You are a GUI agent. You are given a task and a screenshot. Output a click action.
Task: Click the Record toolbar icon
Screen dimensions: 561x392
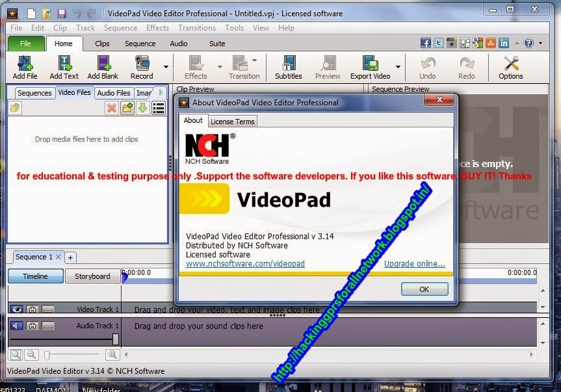pyautogui.click(x=142, y=67)
